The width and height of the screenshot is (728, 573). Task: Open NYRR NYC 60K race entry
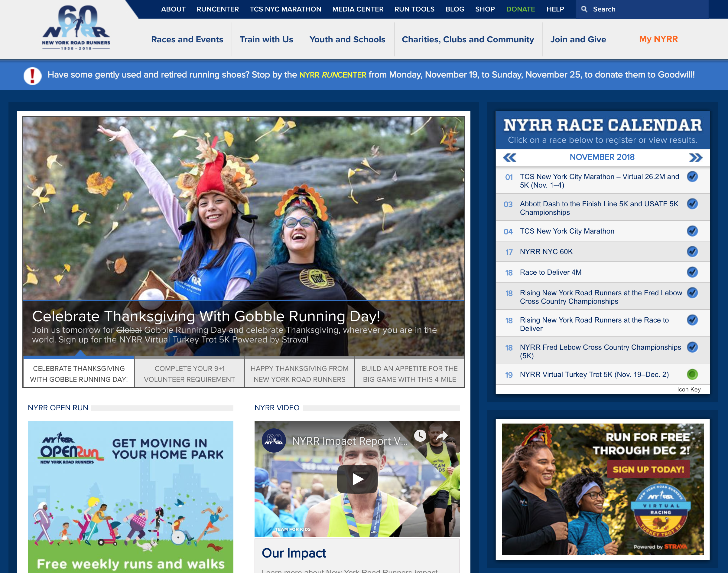(546, 252)
